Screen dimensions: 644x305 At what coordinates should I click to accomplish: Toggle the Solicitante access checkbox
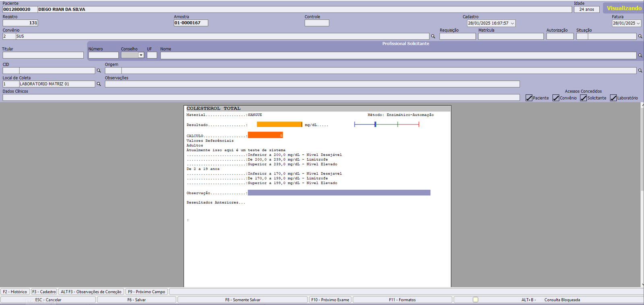coord(583,98)
